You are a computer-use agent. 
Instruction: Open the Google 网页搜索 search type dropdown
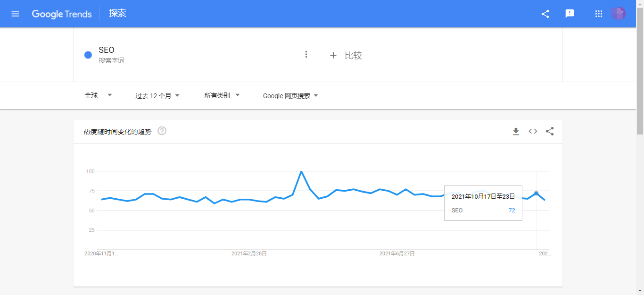(x=290, y=96)
